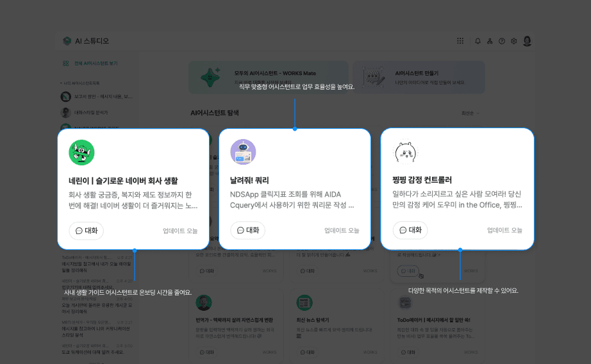Start 대화 on the 네린이 card

[x=87, y=231]
